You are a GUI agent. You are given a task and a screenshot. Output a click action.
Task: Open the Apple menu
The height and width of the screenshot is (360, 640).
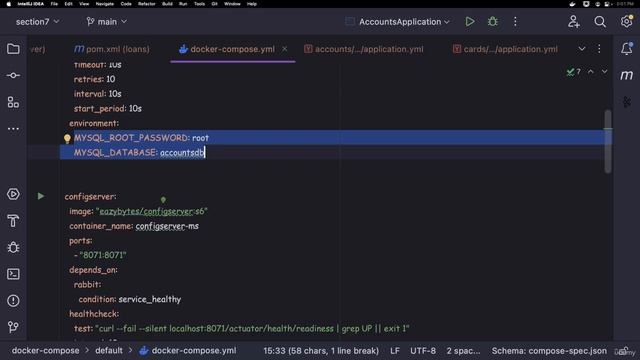click(x=9, y=4)
